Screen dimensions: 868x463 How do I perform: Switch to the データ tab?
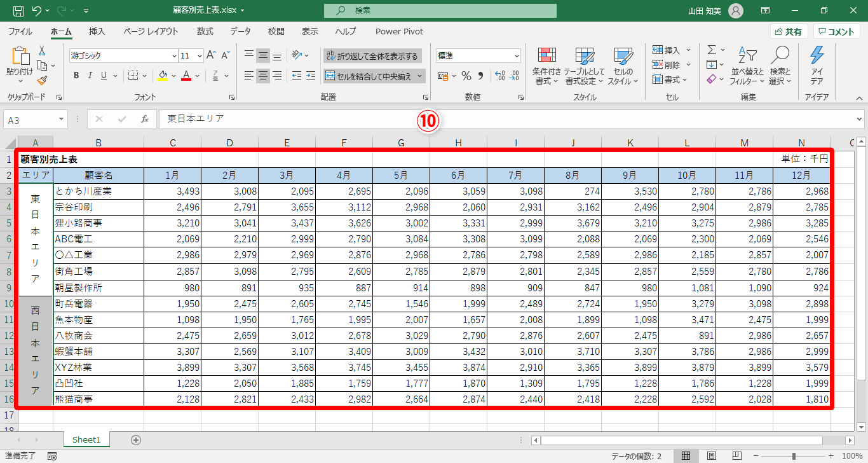(x=240, y=31)
